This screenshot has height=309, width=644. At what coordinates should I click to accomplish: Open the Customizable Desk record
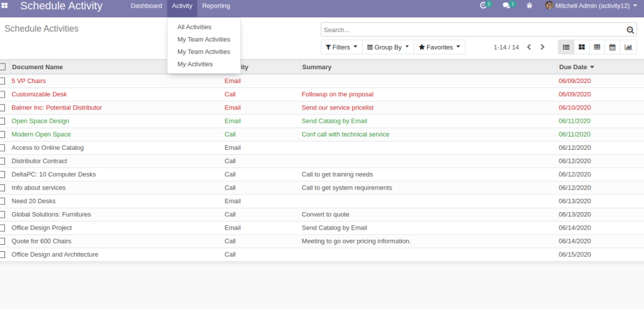(39, 94)
